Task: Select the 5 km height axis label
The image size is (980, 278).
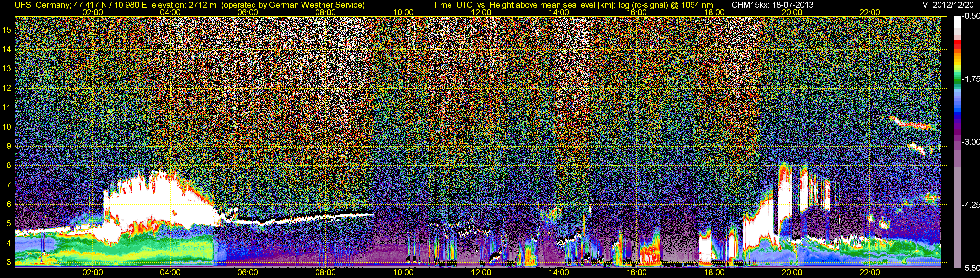Action: [9, 224]
